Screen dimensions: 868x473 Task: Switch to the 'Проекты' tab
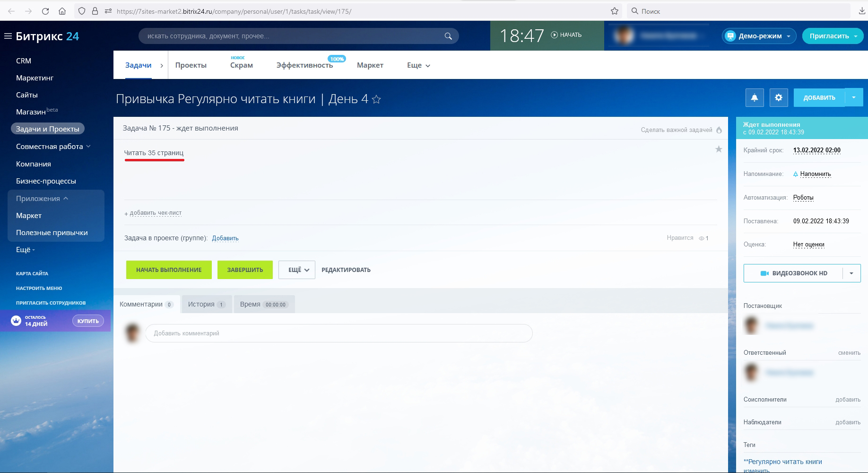[x=191, y=65]
